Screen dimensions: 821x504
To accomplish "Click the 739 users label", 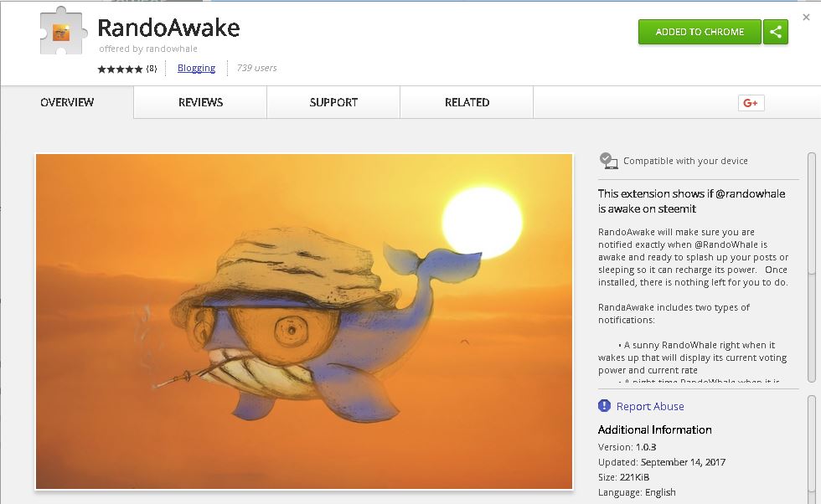I will pyautogui.click(x=256, y=68).
